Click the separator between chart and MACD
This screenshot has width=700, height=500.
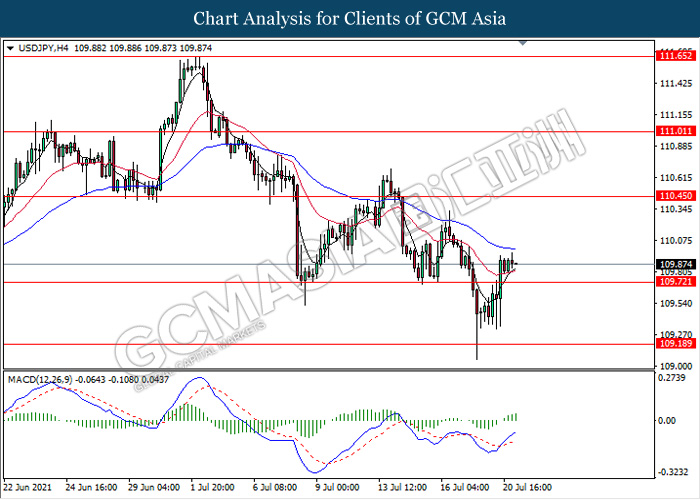(329, 370)
